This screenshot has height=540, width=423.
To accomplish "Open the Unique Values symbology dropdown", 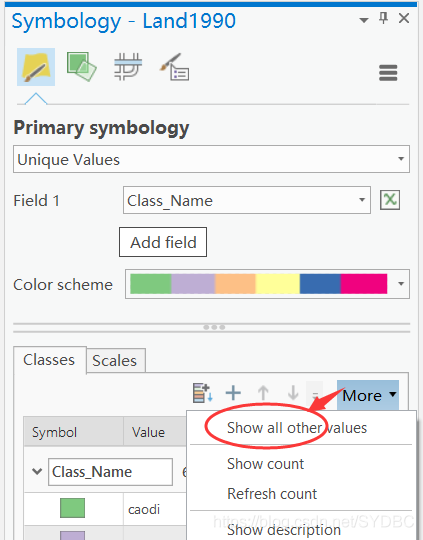I will 212,159.
